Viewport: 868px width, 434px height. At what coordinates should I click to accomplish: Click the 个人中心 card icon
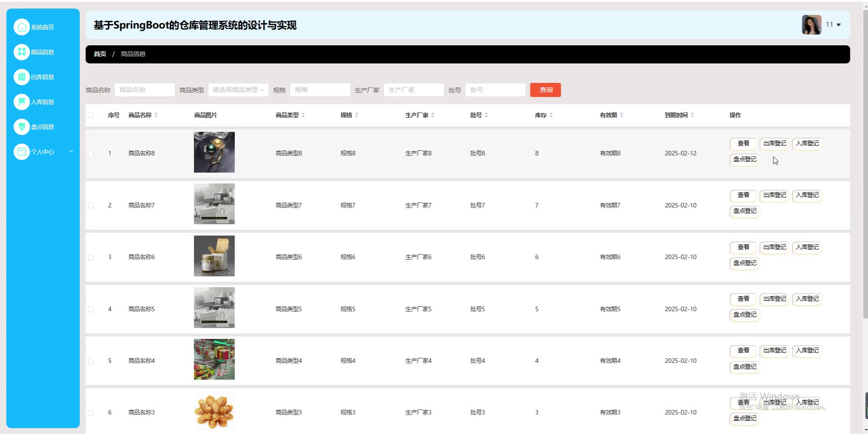21,152
